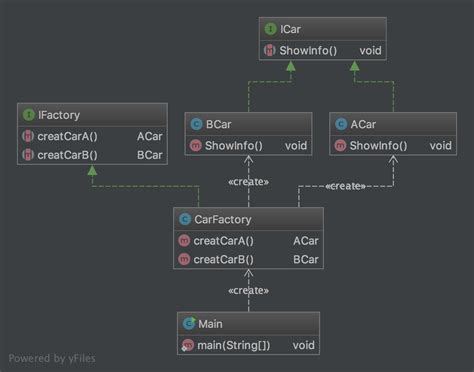The width and height of the screenshot is (474, 372).
Task: Click the ACar class icon
Action: point(341,124)
